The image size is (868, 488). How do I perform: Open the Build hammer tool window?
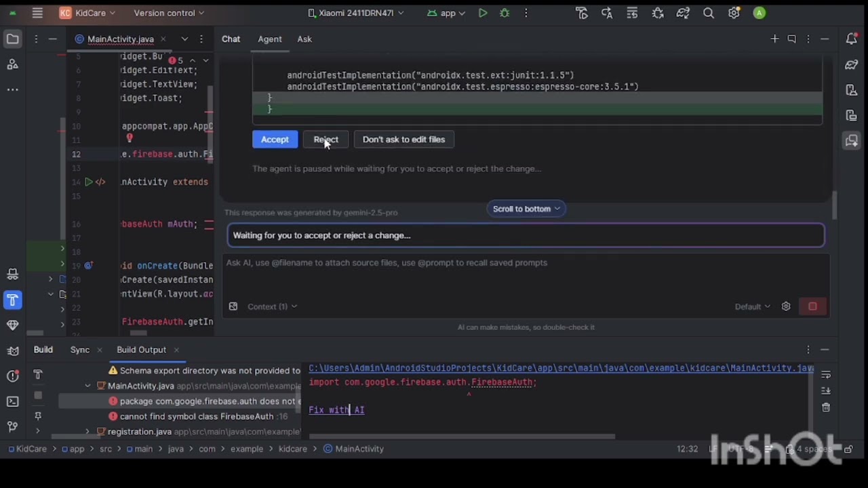click(x=12, y=300)
